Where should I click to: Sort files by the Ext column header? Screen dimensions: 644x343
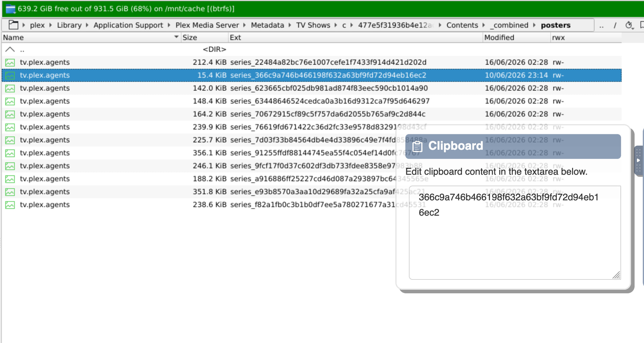tap(355, 38)
